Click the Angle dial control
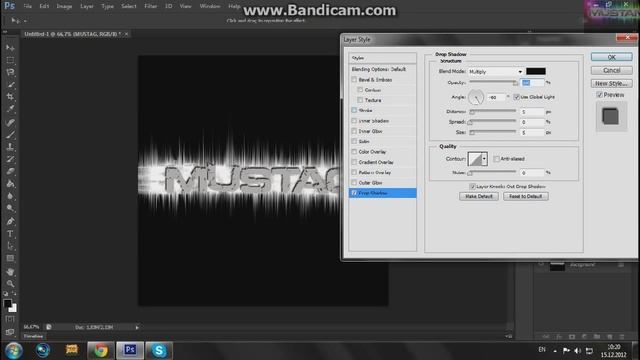This screenshot has width=640, height=360. pyautogui.click(x=476, y=97)
